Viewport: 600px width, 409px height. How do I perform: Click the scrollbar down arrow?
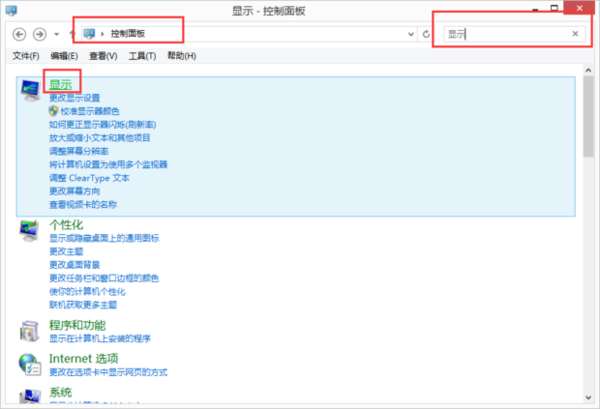click(x=588, y=398)
